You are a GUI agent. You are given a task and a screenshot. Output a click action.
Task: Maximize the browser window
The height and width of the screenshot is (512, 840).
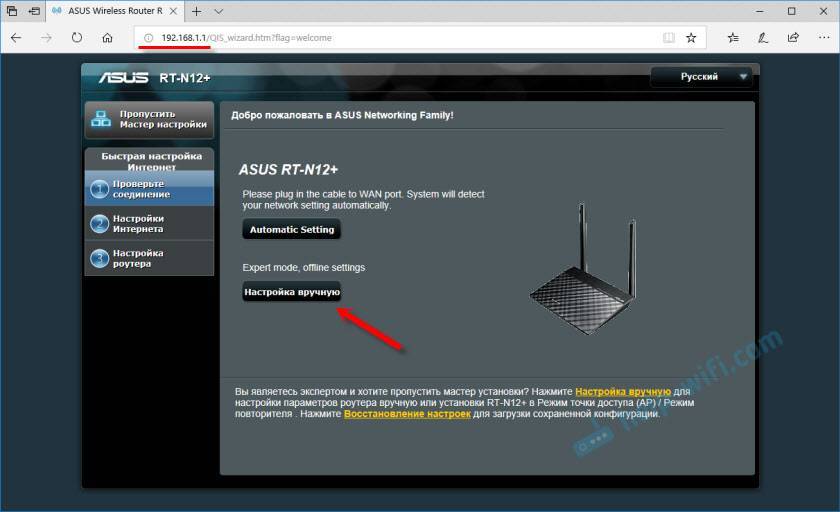pyautogui.click(x=792, y=11)
